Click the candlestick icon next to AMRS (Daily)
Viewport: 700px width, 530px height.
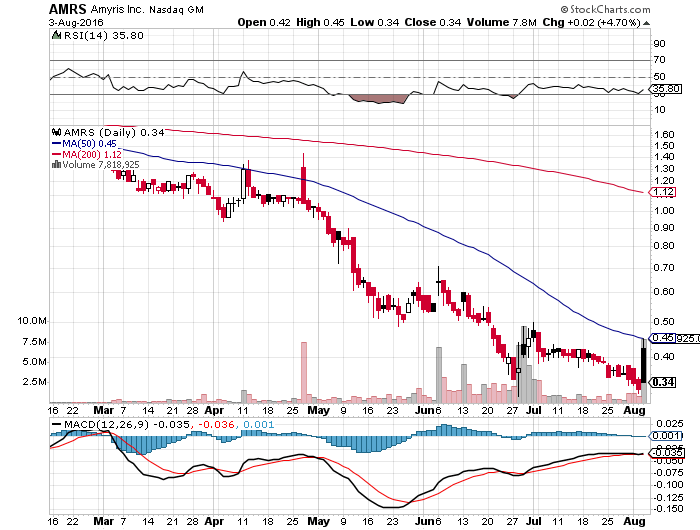[x=57, y=133]
